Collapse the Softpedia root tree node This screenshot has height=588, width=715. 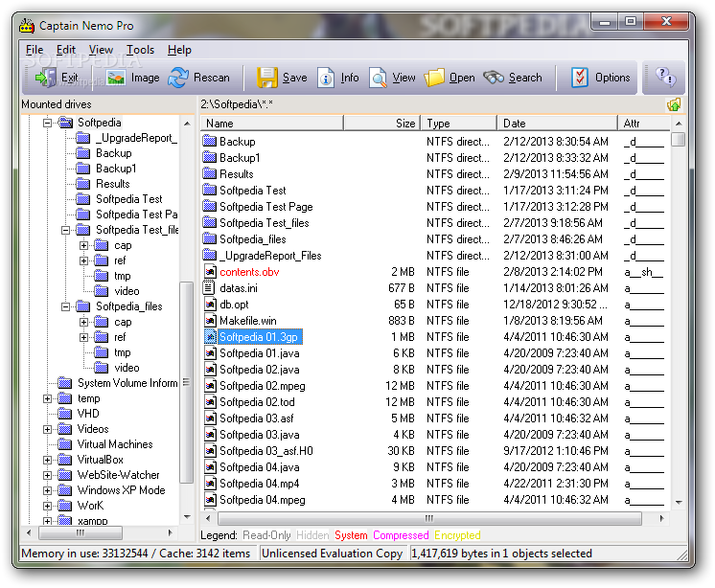(x=47, y=123)
